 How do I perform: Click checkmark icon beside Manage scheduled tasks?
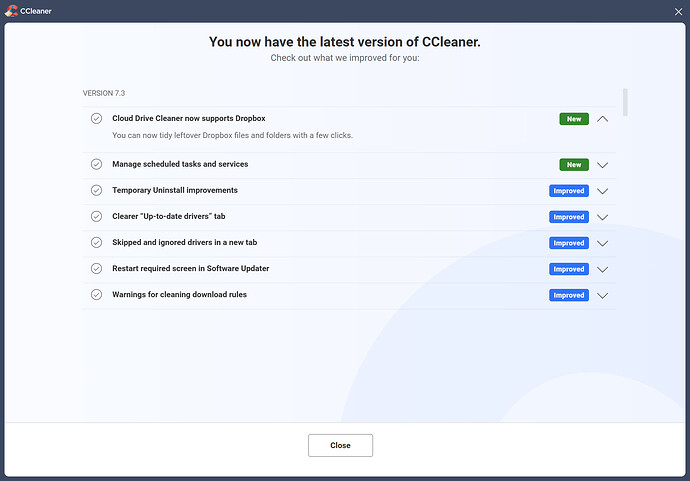point(96,164)
